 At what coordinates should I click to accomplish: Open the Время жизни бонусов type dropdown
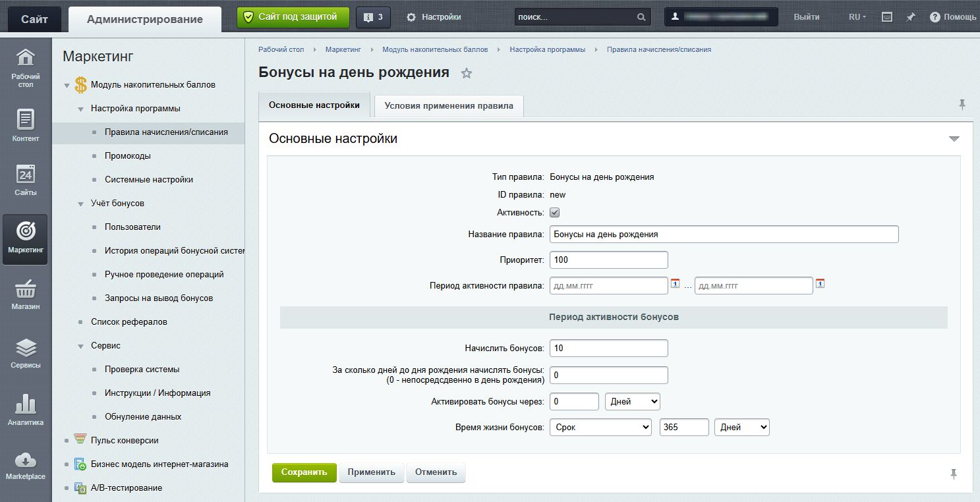(601, 428)
